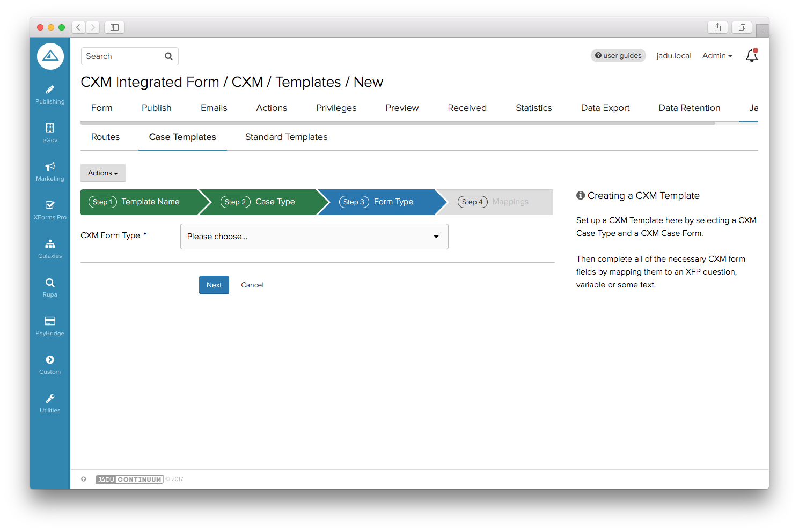Switch to the Routes tab
Image resolution: width=799 pixels, height=532 pixels.
pos(105,137)
